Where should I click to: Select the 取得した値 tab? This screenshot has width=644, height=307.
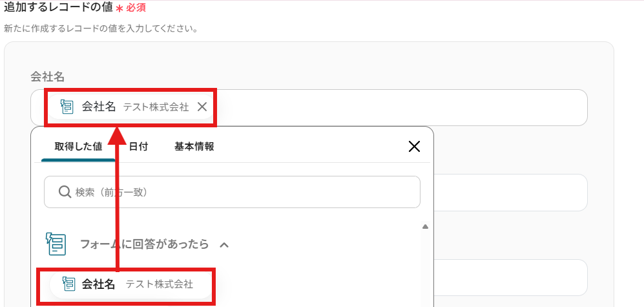click(78, 146)
